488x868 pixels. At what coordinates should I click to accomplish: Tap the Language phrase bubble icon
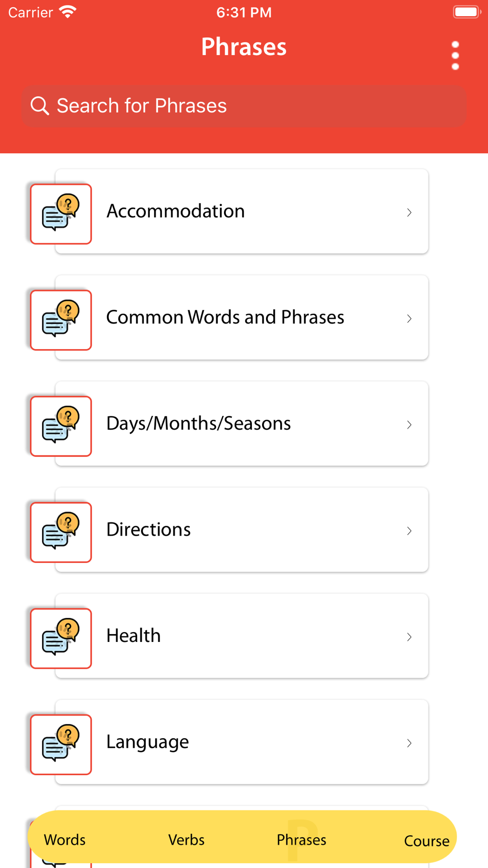[x=61, y=744]
